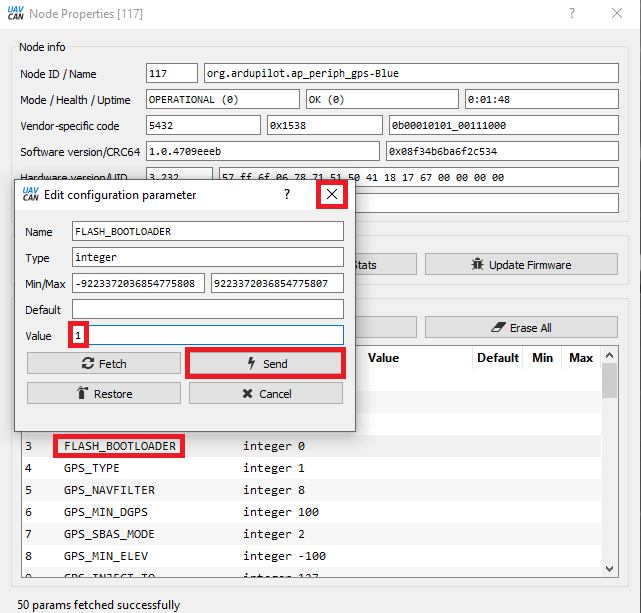Click the UAVCAN logo in the title bar
Viewport: 641px width, 613px height.
tap(13, 14)
